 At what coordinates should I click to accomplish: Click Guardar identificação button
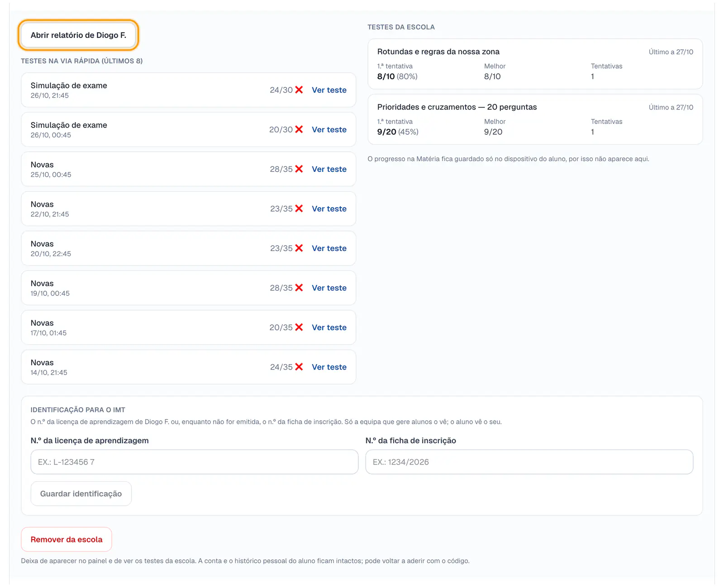pos(81,493)
